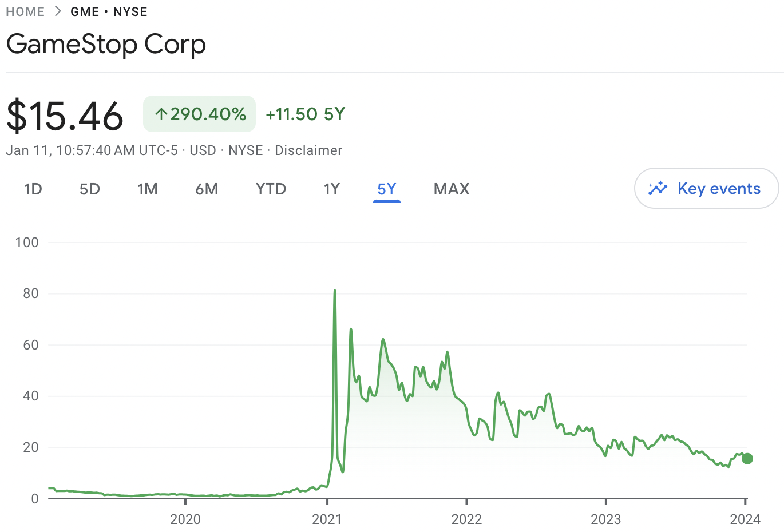Open the Key events button

pyautogui.click(x=706, y=188)
